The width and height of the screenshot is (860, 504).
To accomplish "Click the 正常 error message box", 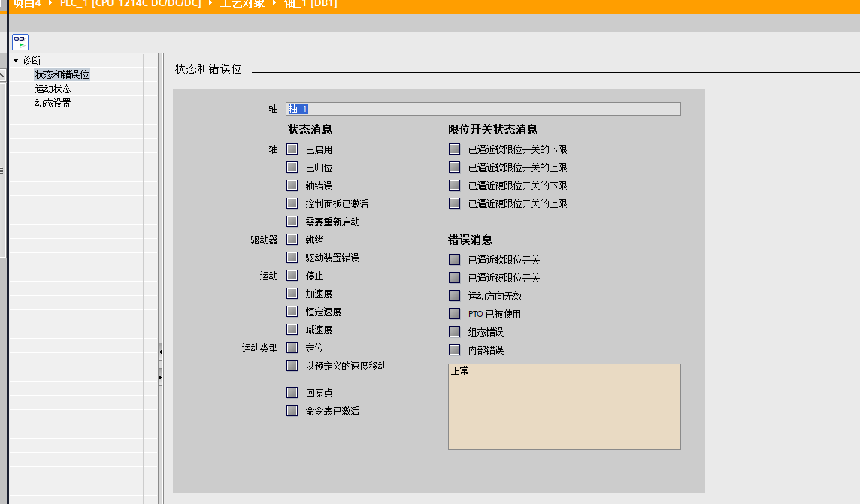I will click(x=564, y=406).
